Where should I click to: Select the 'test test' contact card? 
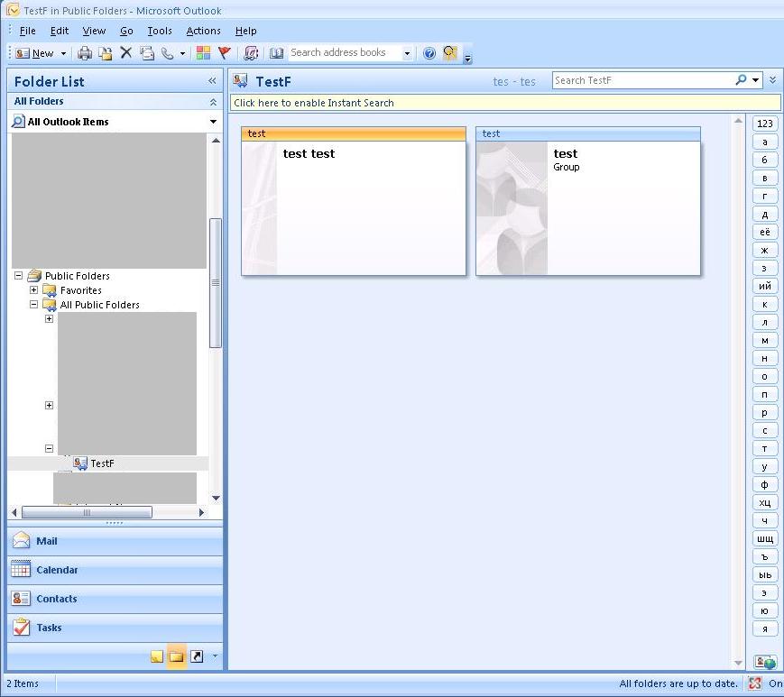click(354, 201)
